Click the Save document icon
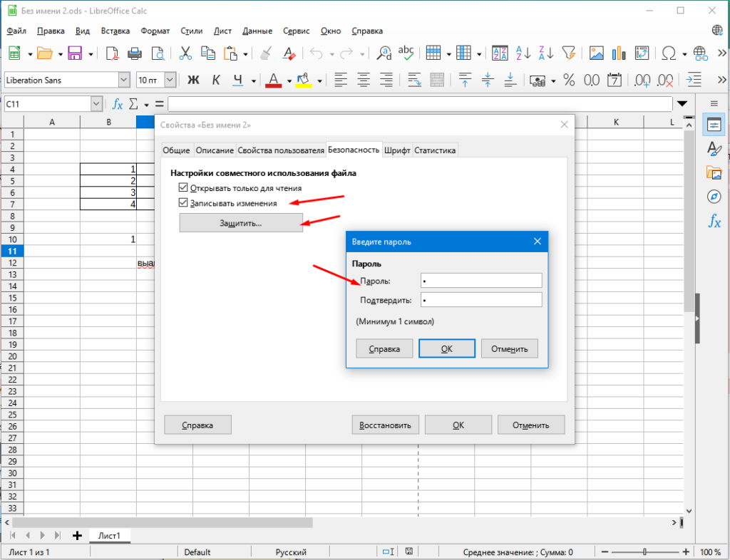The image size is (730, 560). pos(74,53)
